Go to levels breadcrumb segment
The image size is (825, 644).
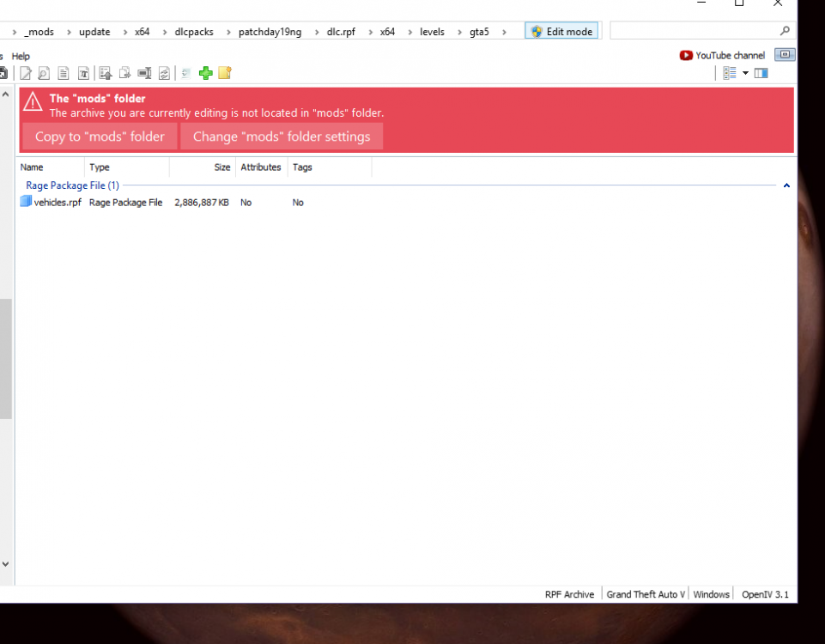pyautogui.click(x=432, y=32)
